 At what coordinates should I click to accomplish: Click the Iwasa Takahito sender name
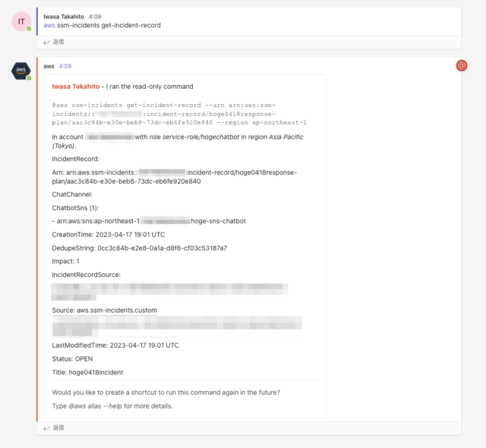point(64,17)
